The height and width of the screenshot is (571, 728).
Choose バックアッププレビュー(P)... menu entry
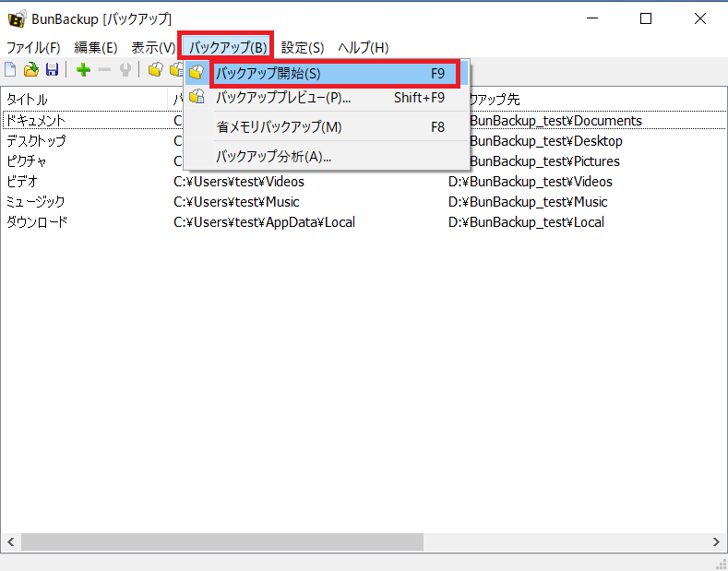click(x=327, y=98)
